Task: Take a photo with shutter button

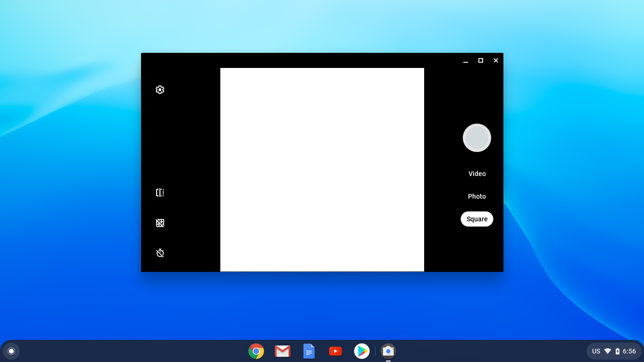Action: pyautogui.click(x=477, y=138)
